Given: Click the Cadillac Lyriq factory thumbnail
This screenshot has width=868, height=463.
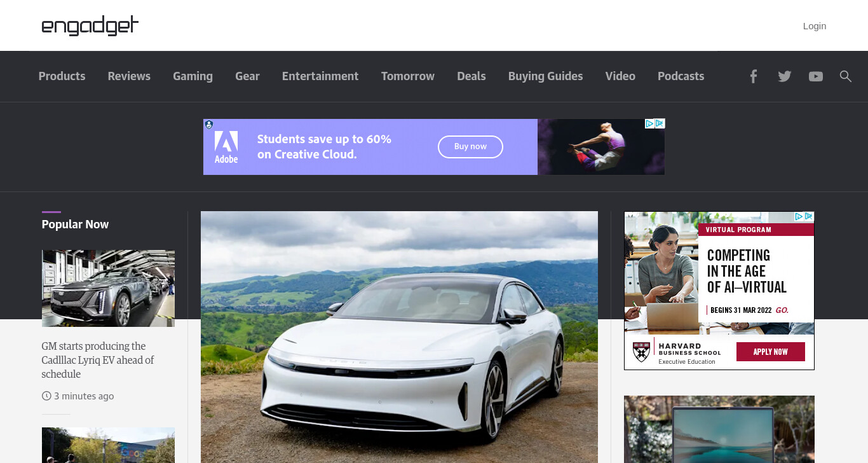Looking at the screenshot, I should coord(108,288).
